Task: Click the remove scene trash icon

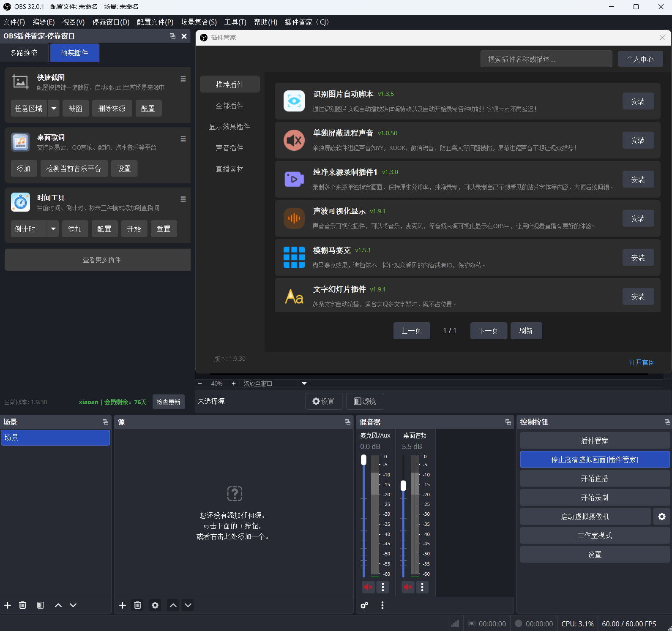Action: pos(23,605)
